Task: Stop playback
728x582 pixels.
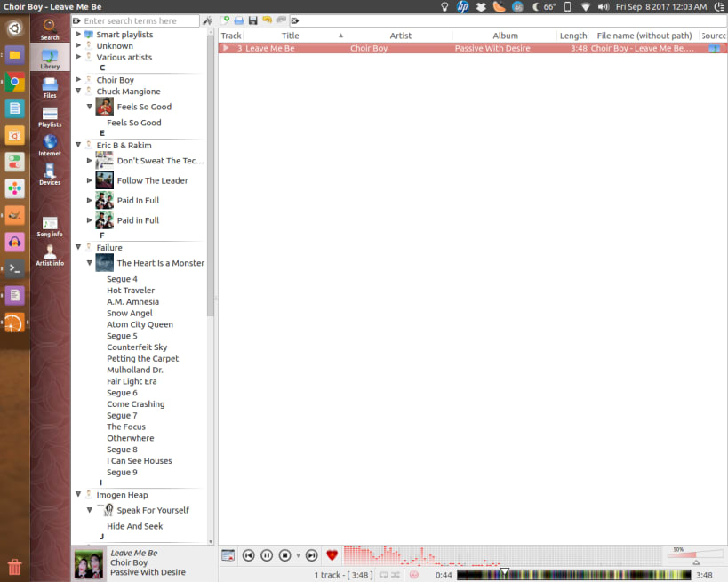Action: pos(284,555)
